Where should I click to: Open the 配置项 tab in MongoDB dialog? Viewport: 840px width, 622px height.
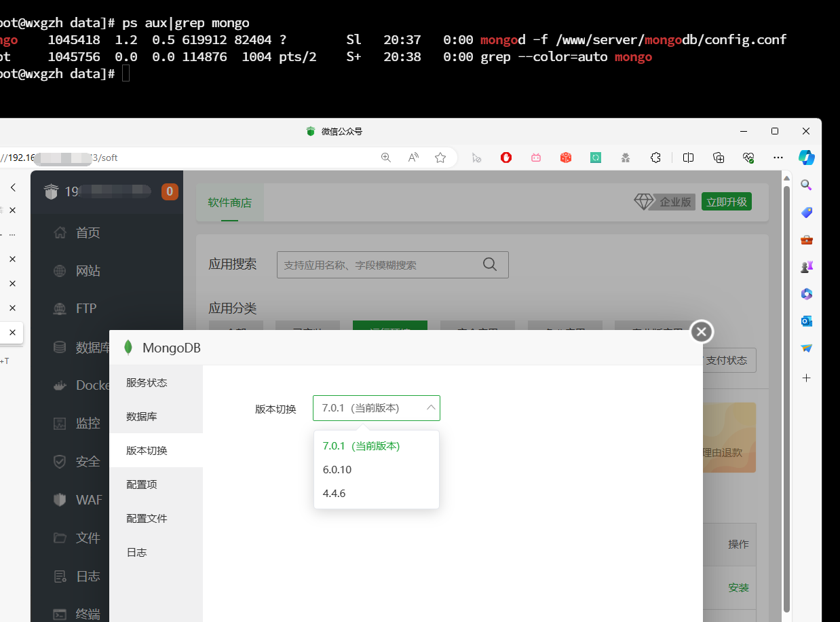[156, 484]
